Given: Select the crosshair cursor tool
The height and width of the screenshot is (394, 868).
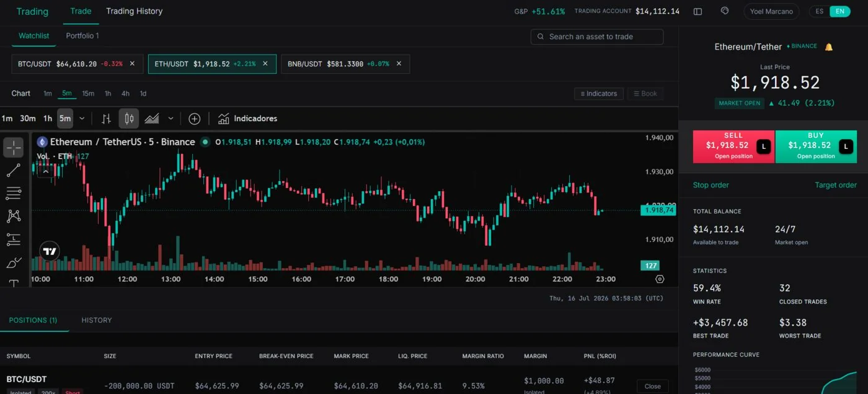Looking at the screenshot, I should [x=14, y=148].
